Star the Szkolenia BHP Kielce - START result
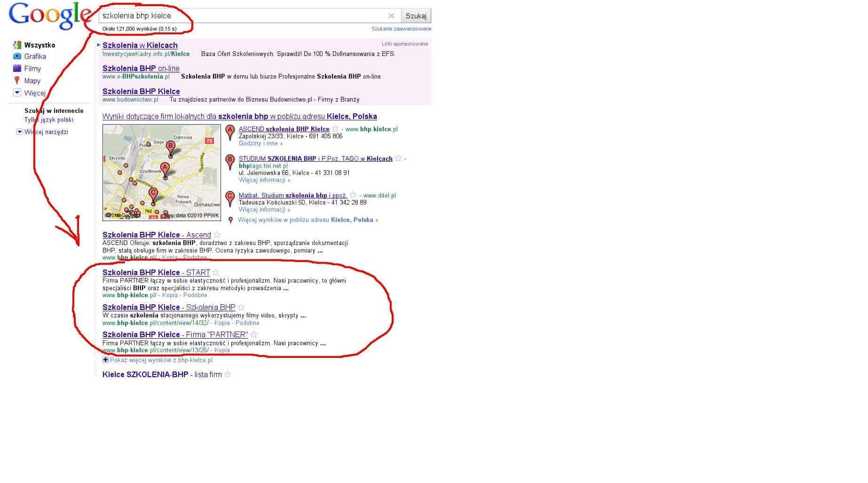 coord(216,272)
